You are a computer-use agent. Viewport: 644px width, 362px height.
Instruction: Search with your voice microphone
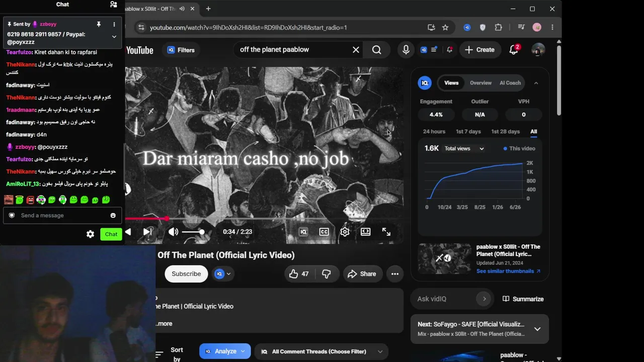(x=406, y=50)
